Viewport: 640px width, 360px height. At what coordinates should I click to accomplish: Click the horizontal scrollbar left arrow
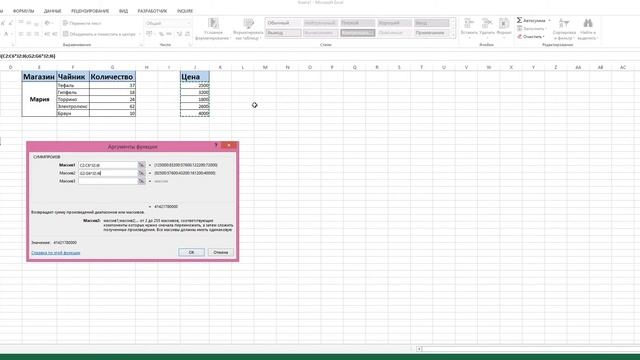[x=419, y=349]
